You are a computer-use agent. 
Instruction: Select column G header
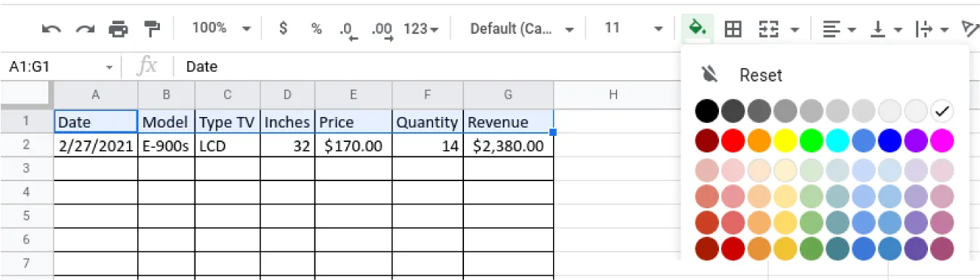[508, 94]
